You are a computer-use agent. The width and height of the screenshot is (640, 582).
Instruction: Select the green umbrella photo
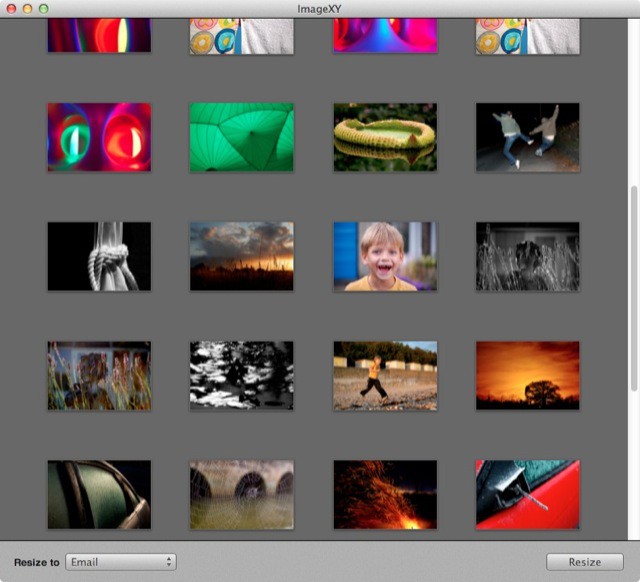coord(242,137)
